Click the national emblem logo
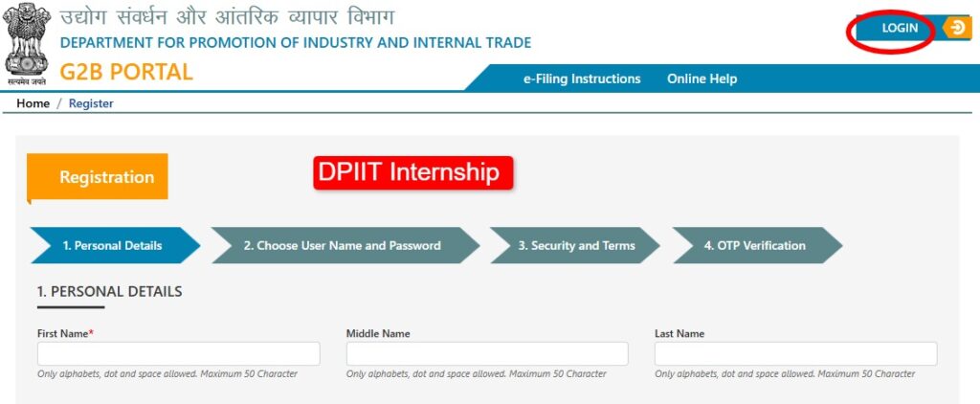 (x=27, y=44)
